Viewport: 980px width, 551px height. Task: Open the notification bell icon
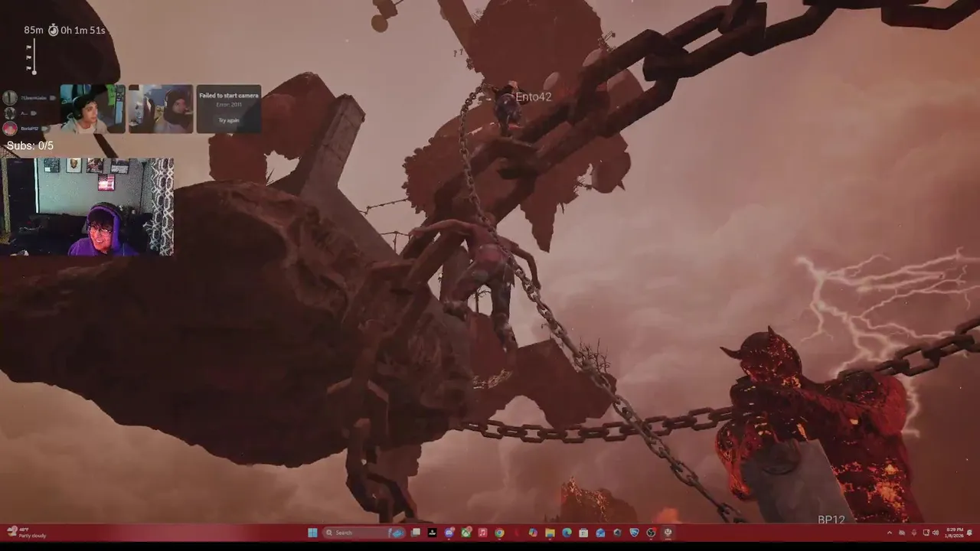[x=969, y=533]
